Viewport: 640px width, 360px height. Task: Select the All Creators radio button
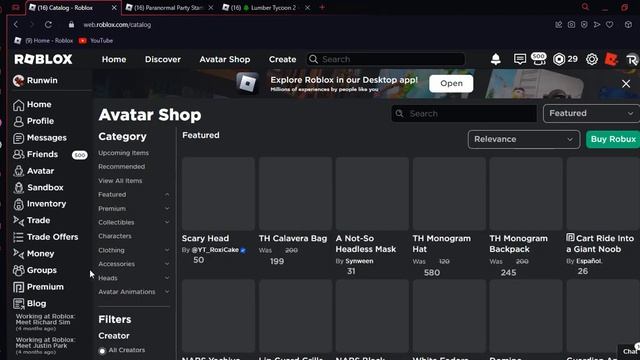coord(102,351)
